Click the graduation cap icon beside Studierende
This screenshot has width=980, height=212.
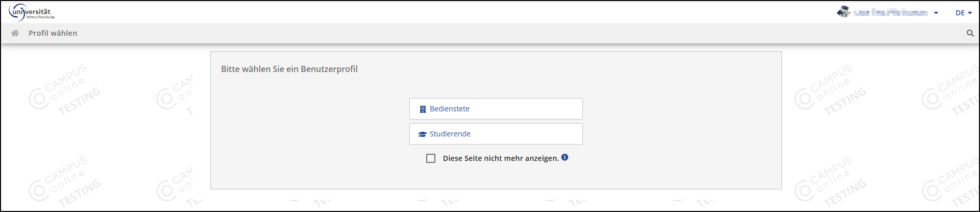click(423, 134)
